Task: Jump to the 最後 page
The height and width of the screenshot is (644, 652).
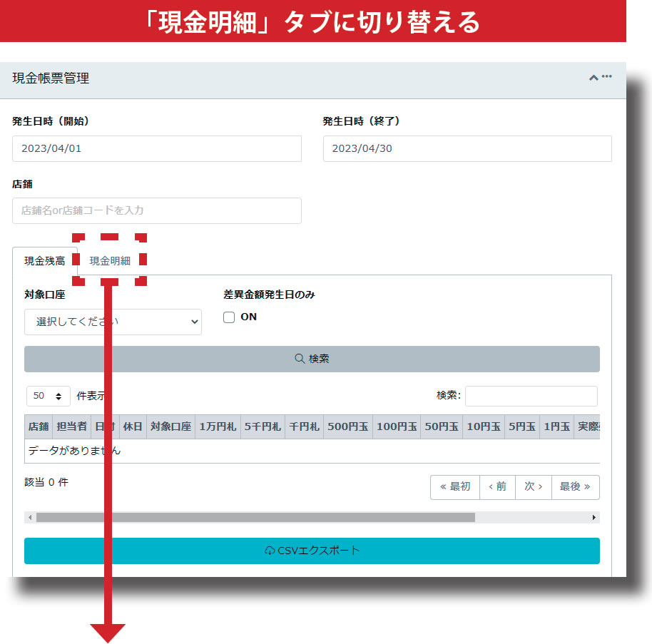Action: point(575,487)
